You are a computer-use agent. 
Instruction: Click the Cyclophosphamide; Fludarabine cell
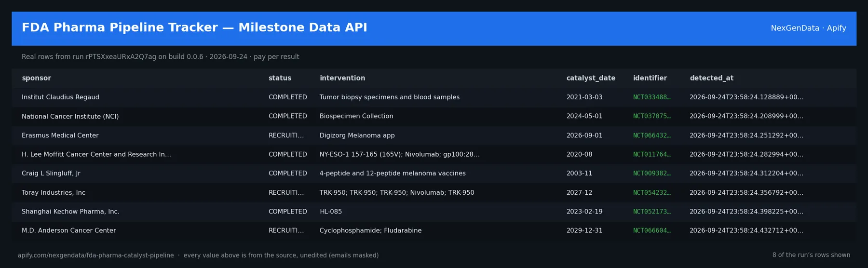tap(370, 230)
